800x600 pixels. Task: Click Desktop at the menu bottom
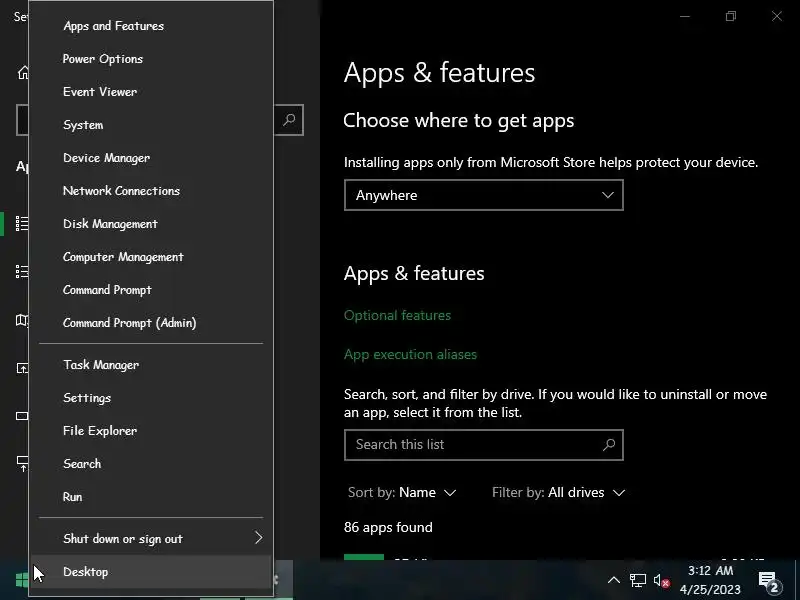pos(151,571)
